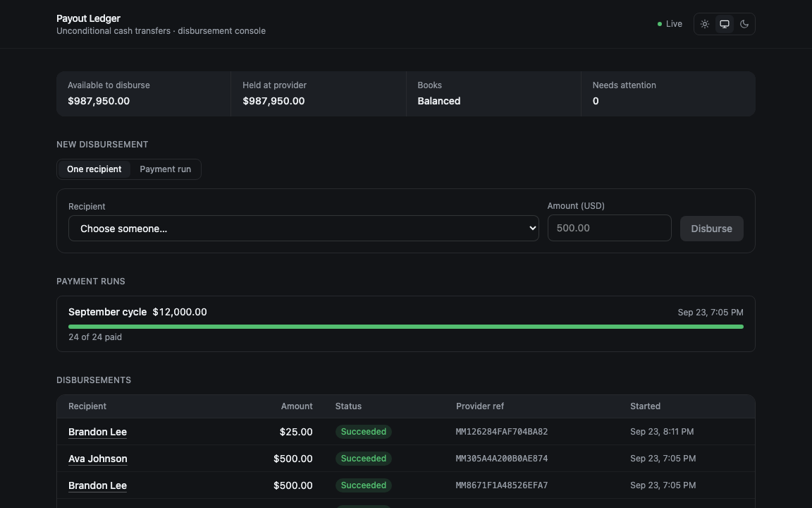The height and width of the screenshot is (508, 812).
Task: Click the Started column header
Action: [645, 406]
